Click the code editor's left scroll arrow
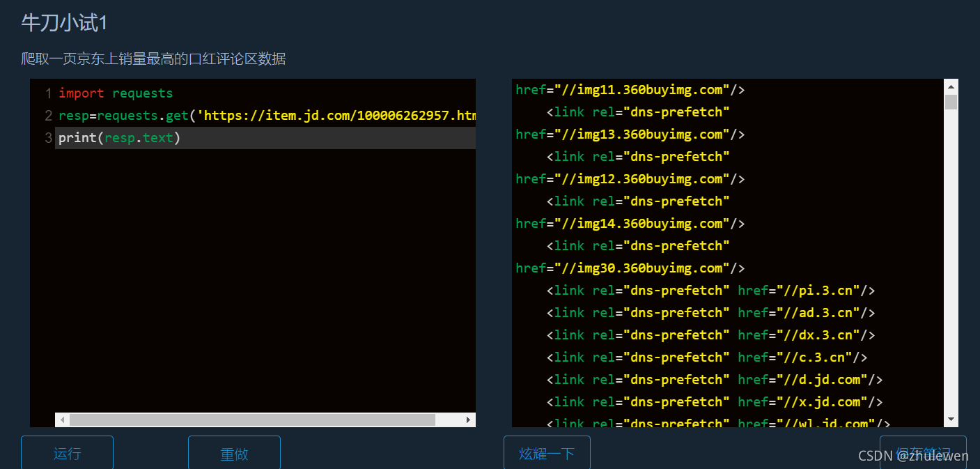This screenshot has width=980, height=469. pos(62,420)
